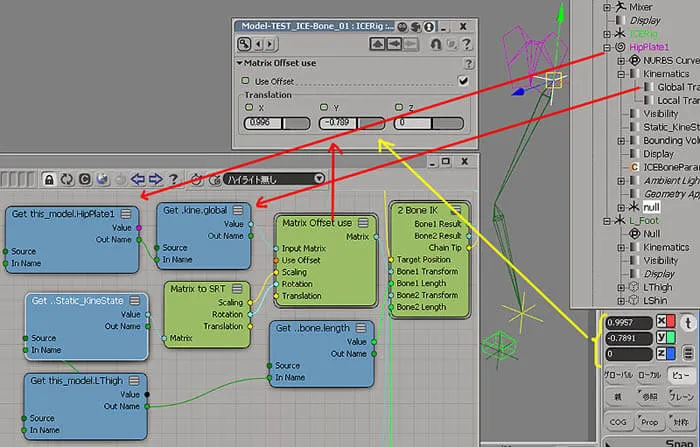Open Get .kine.global node menu icon
The width and height of the screenshot is (700, 447).
pyautogui.click(x=238, y=210)
